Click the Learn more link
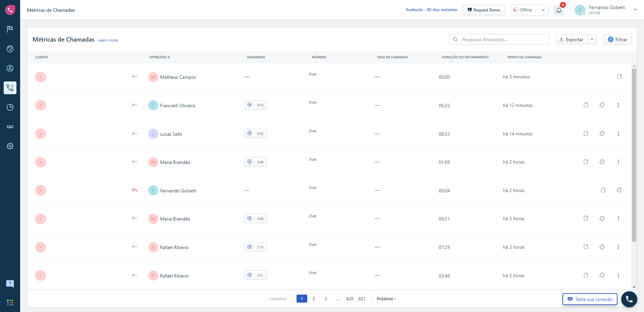Viewport: 644px width, 312px height. [x=108, y=40]
